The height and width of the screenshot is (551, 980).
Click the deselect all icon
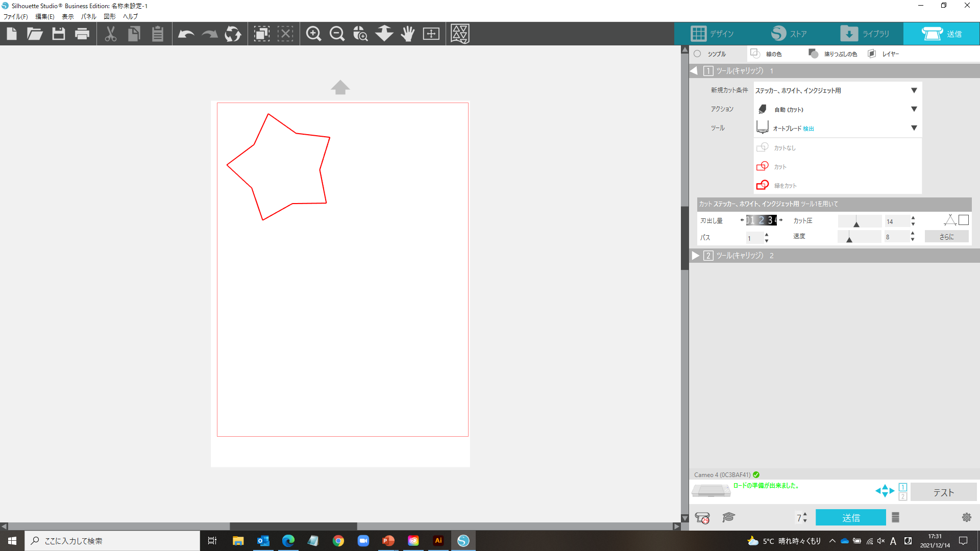[285, 34]
